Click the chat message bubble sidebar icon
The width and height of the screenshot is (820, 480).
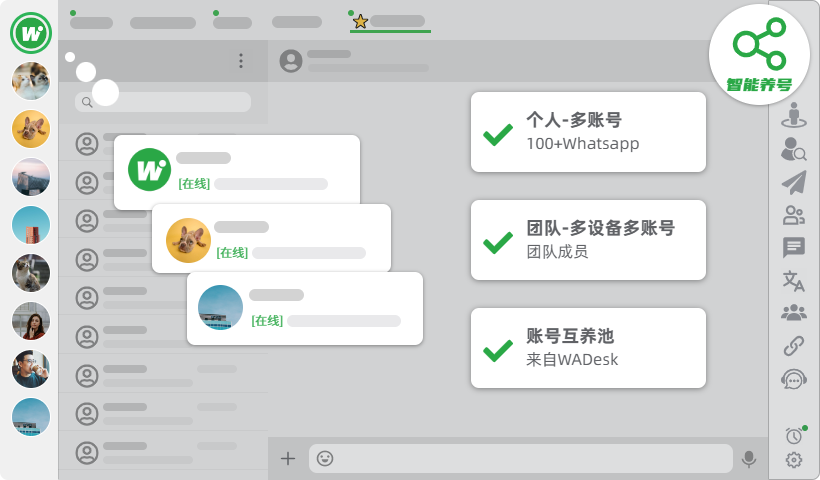click(x=794, y=248)
